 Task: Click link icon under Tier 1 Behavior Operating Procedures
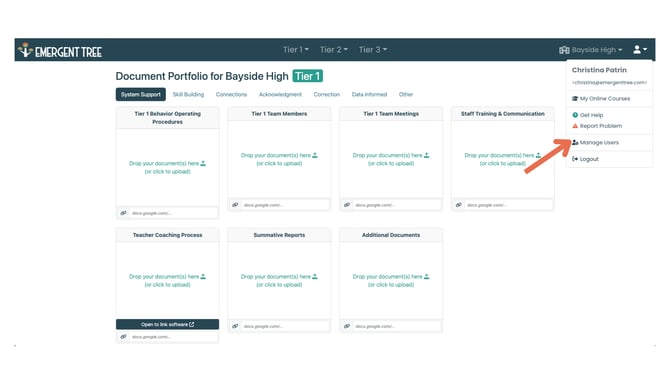point(123,213)
